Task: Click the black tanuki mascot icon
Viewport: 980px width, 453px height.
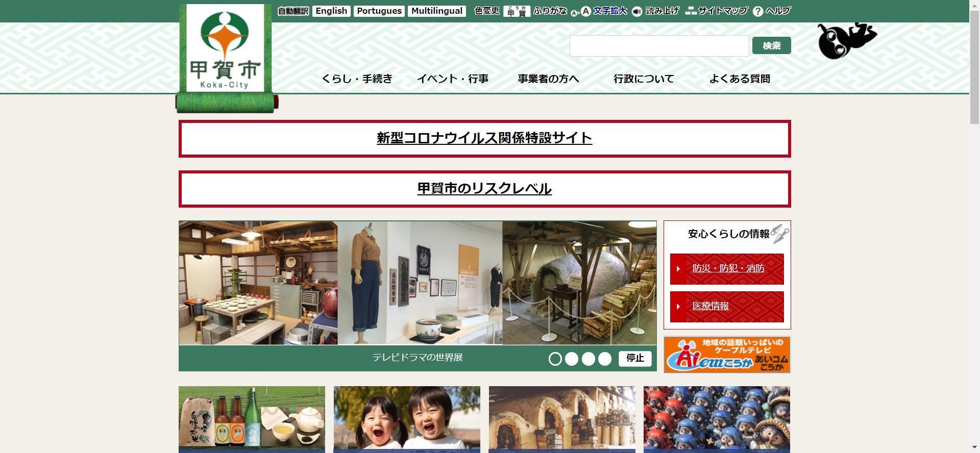Action: click(847, 41)
